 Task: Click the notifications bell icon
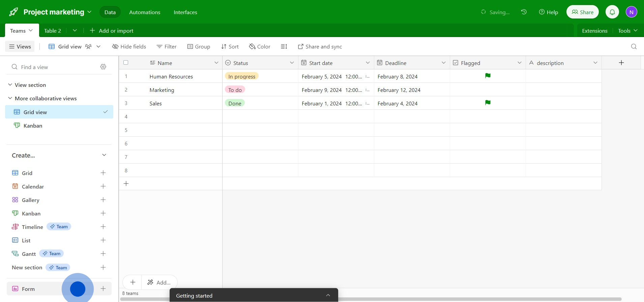pos(612,12)
